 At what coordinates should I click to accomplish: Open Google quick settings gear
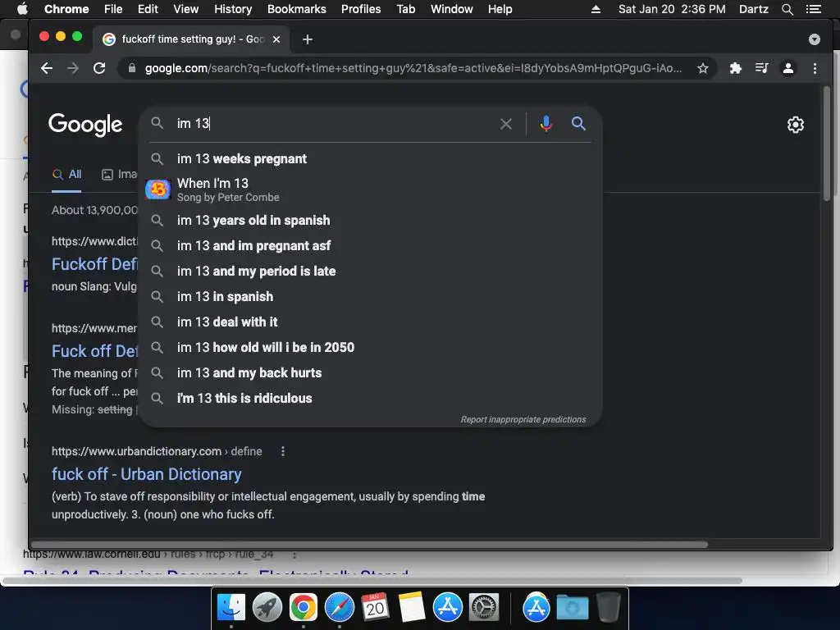click(x=796, y=125)
